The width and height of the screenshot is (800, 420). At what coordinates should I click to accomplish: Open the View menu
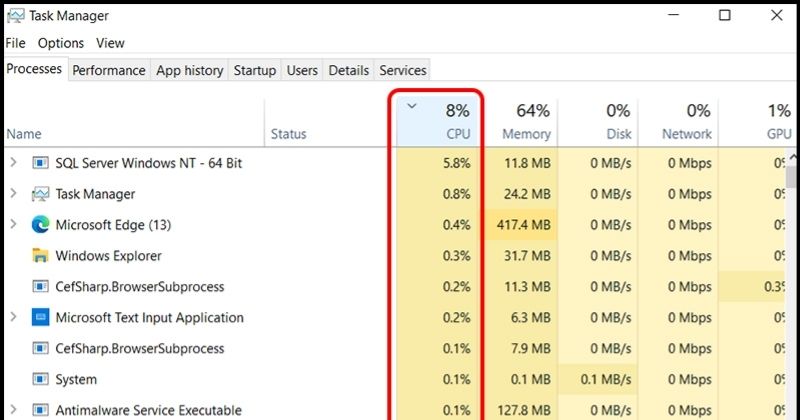tap(110, 43)
